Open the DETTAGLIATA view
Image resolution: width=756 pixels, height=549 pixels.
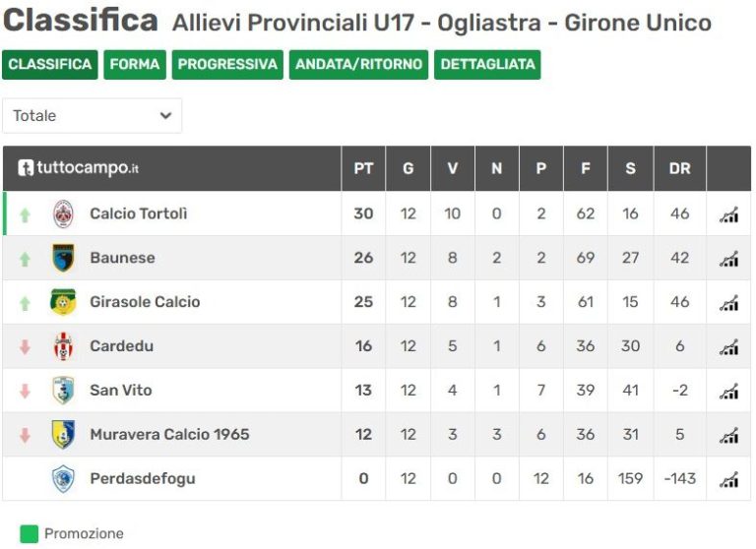[x=487, y=64]
